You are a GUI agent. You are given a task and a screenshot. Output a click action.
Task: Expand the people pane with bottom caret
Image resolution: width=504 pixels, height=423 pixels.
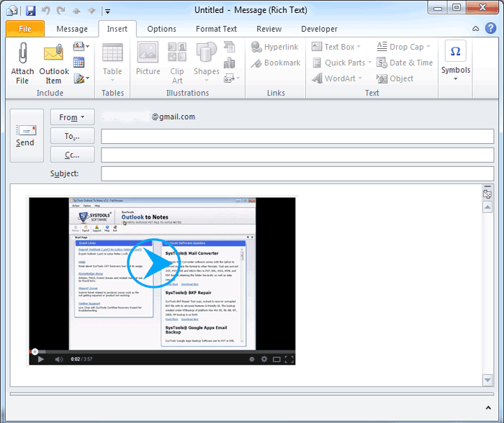point(488,408)
